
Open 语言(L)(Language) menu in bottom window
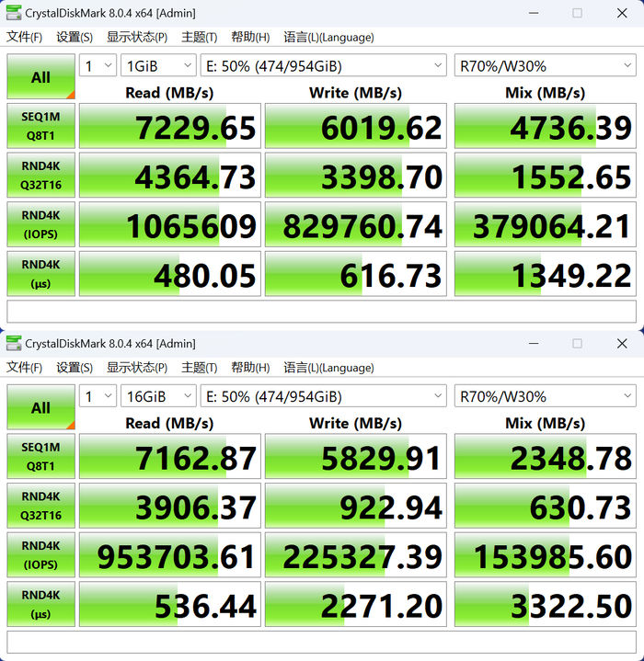pos(328,368)
